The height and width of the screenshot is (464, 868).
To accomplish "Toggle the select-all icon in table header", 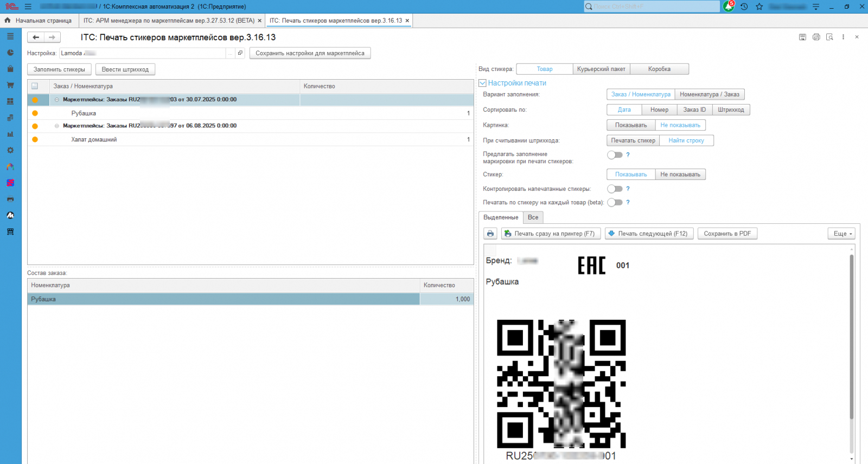I will coord(35,86).
